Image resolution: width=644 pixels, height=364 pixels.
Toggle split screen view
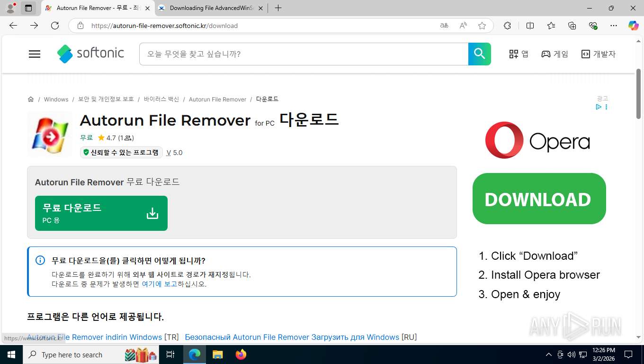pos(530,26)
